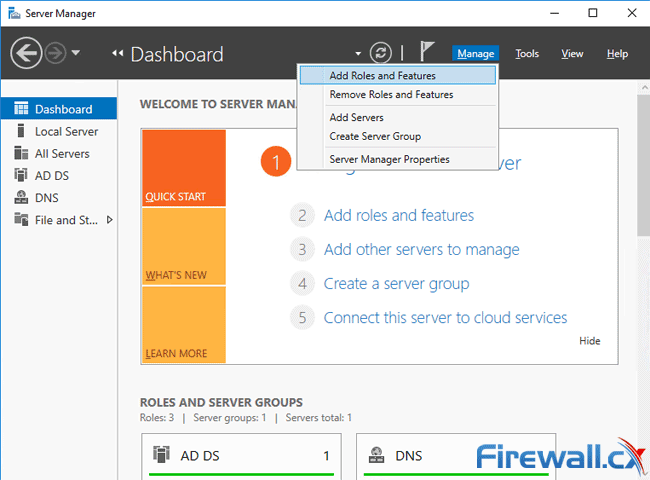650x480 pixels.
Task: Open the navigation history dropdown arrow
Action: [x=75, y=53]
